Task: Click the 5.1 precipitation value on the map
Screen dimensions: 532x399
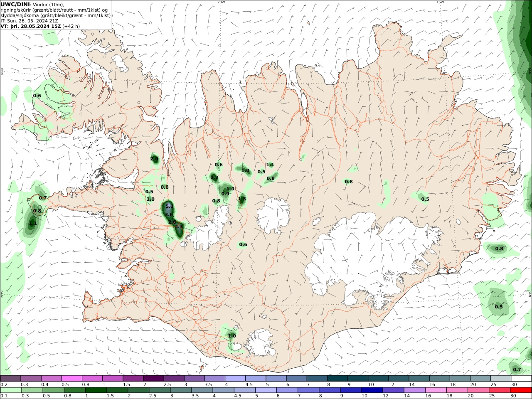Action: pos(169,206)
